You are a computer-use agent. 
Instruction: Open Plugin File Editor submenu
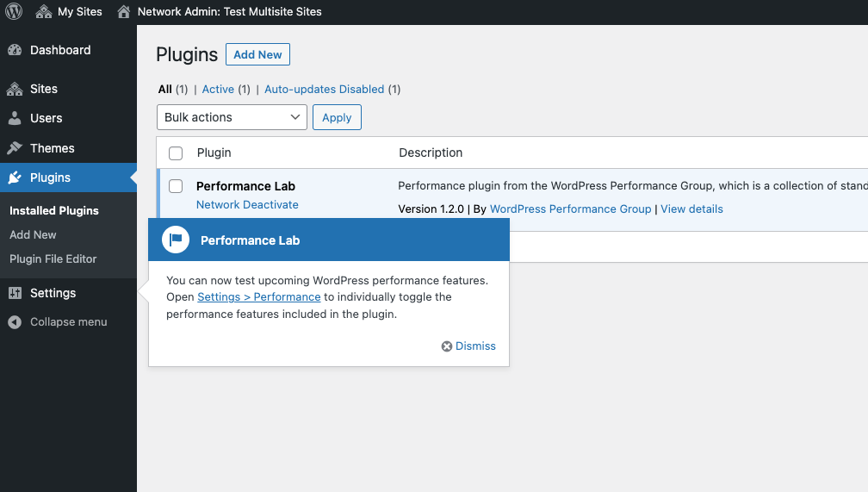(x=53, y=259)
